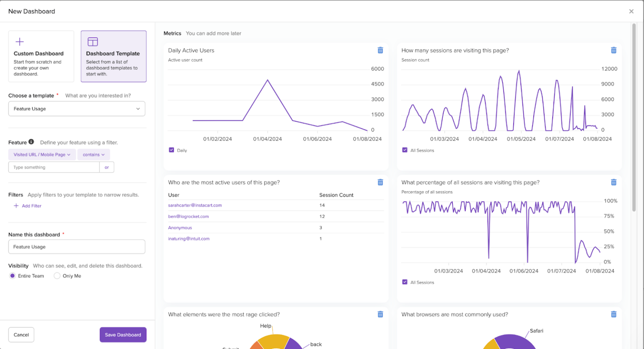Delete the Daily Active Users metric card
This screenshot has height=349, width=644.
pyautogui.click(x=380, y=50)
